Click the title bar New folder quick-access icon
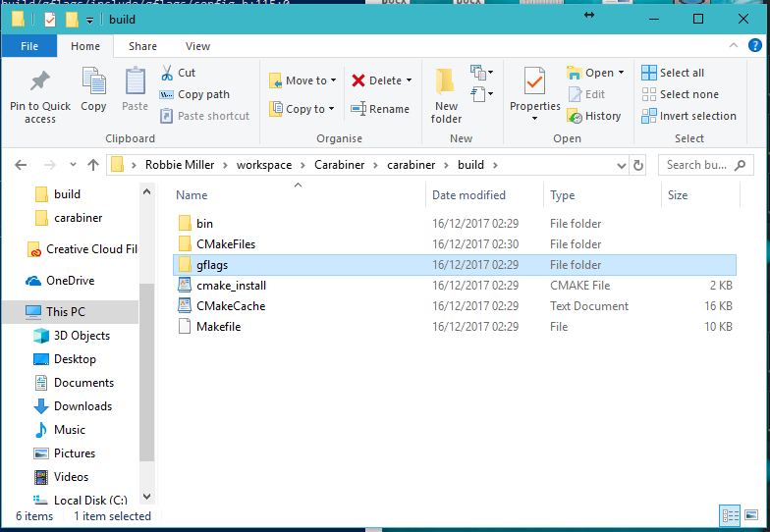Screen dimensions: 770x532 pyautogui.click(x=72, y=20)
